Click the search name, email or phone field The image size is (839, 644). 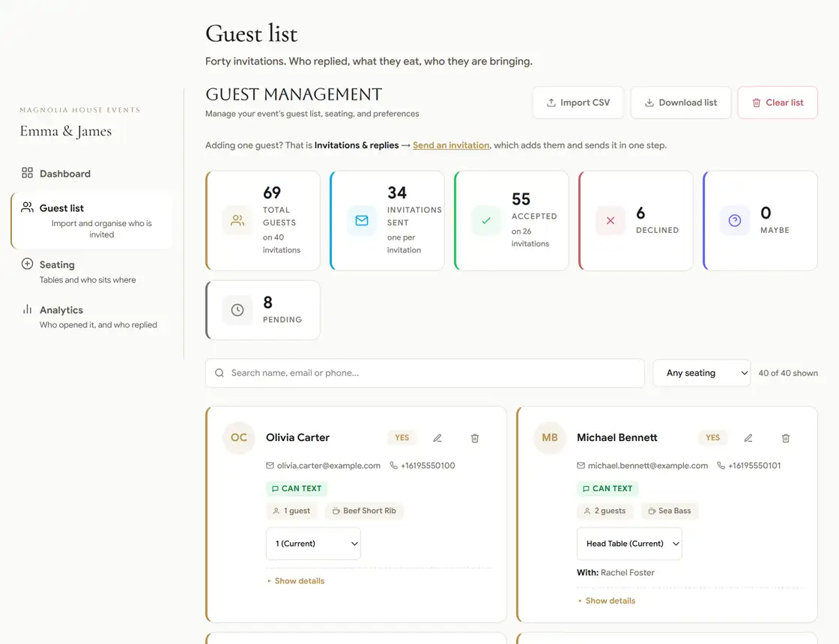click(x=425, y=373)
